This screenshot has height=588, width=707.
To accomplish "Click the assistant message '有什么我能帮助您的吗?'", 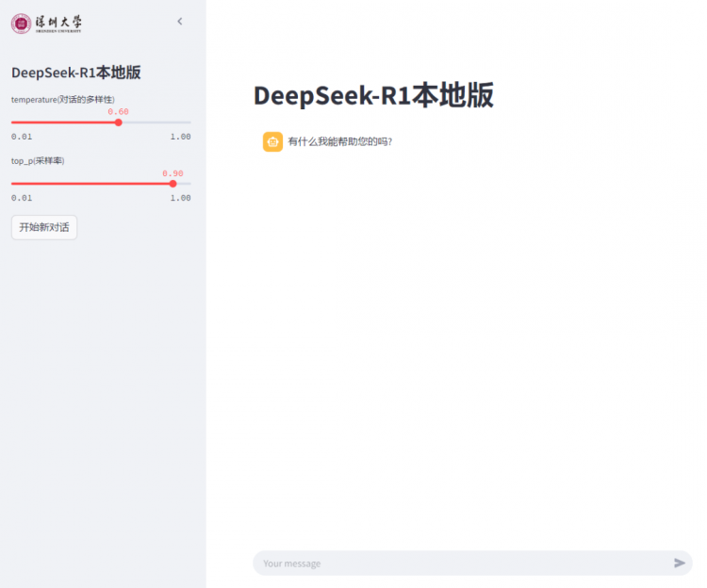I will click(340, 142).
